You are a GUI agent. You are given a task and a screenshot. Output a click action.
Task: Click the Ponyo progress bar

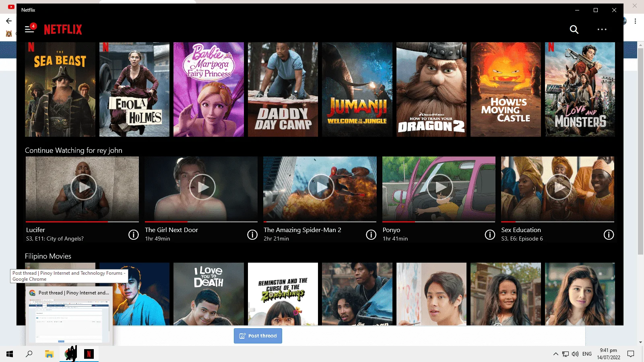[439, 222]
